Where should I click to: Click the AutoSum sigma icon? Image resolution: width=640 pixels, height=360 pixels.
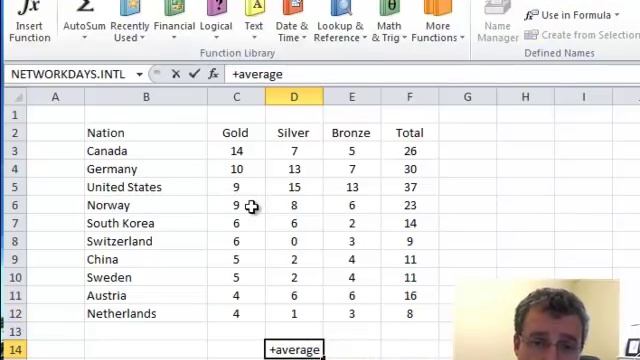pyautogui.click(x=84, y=7)
